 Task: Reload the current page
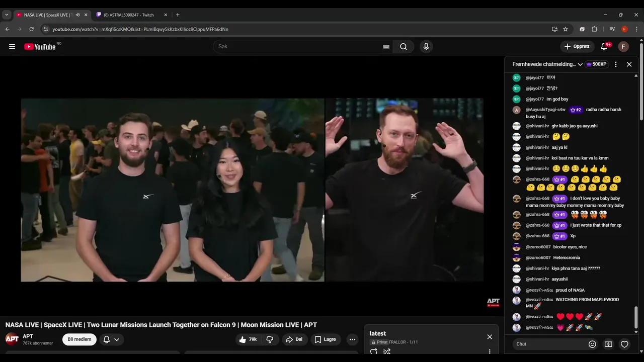[31, 29]
